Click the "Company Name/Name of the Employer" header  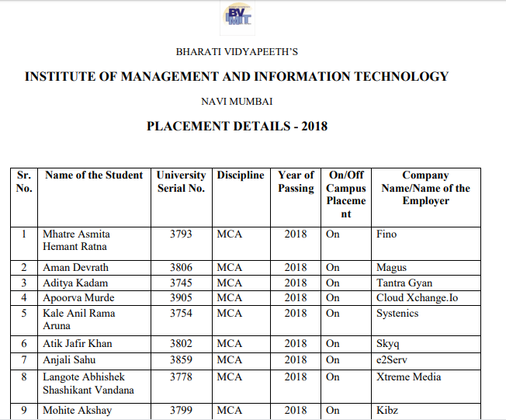pos(425,188)
